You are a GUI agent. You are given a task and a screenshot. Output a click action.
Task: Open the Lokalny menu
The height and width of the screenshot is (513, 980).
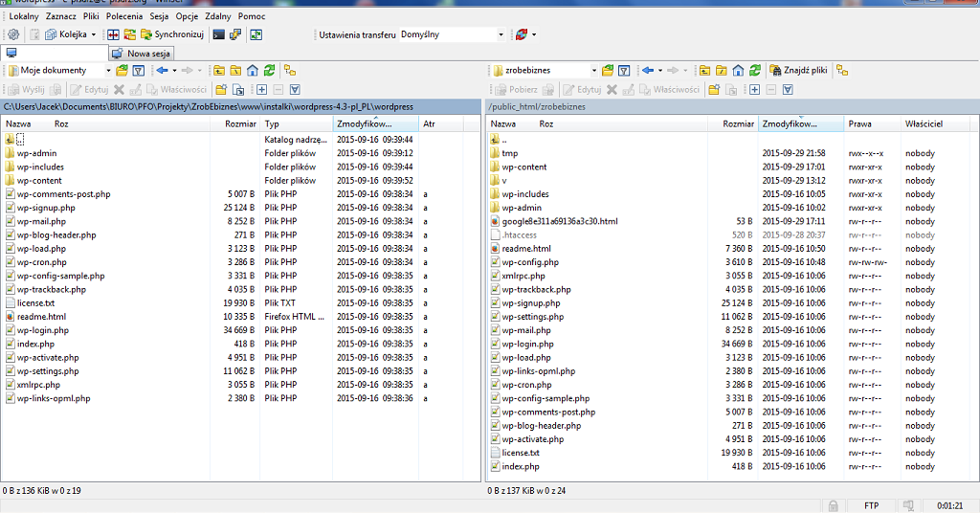coord(24,16)
